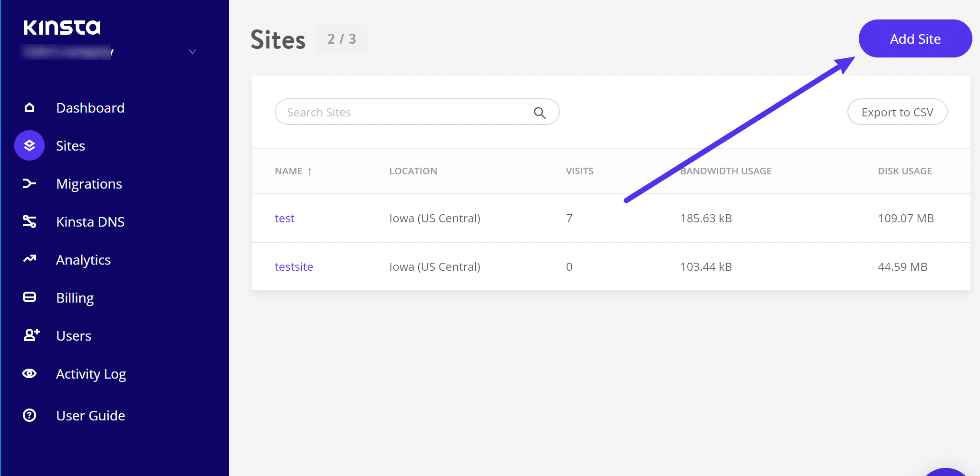Image resolution: width=980 pixels, height=476 pixels.
Task: Select the Billing card icon
Action: coord(29,297)
